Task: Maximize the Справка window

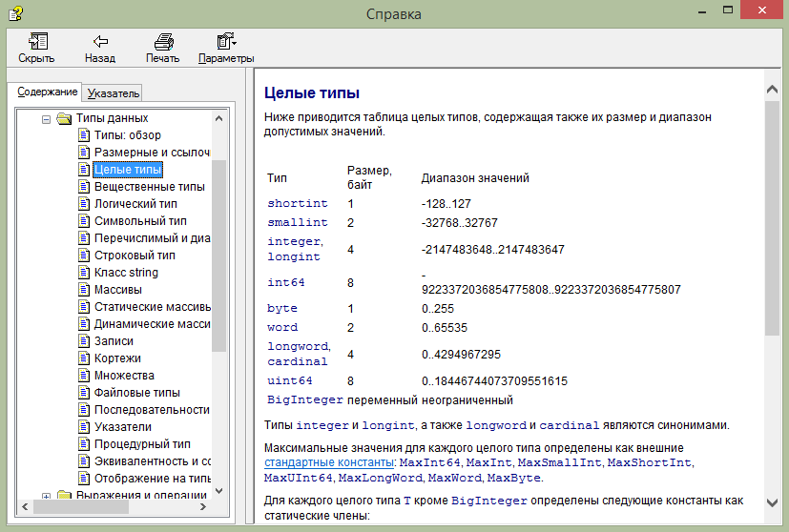Action: (x=728, y=10)
